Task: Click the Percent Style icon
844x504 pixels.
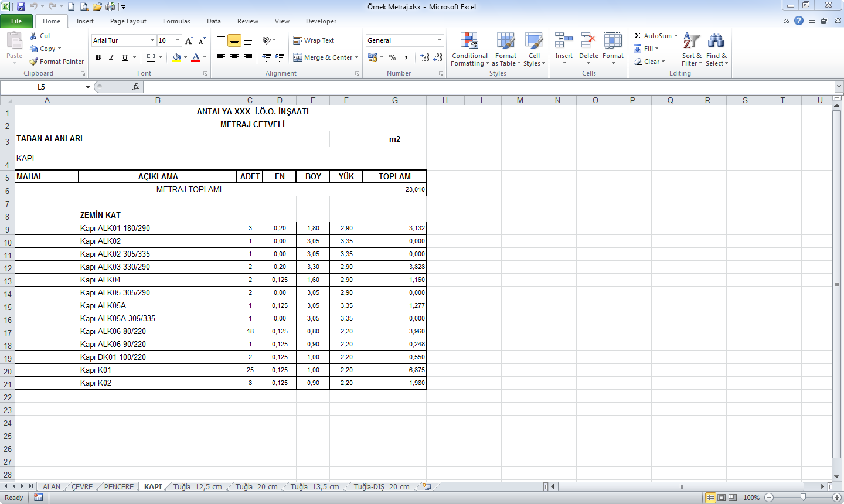Action: [392, 57]
